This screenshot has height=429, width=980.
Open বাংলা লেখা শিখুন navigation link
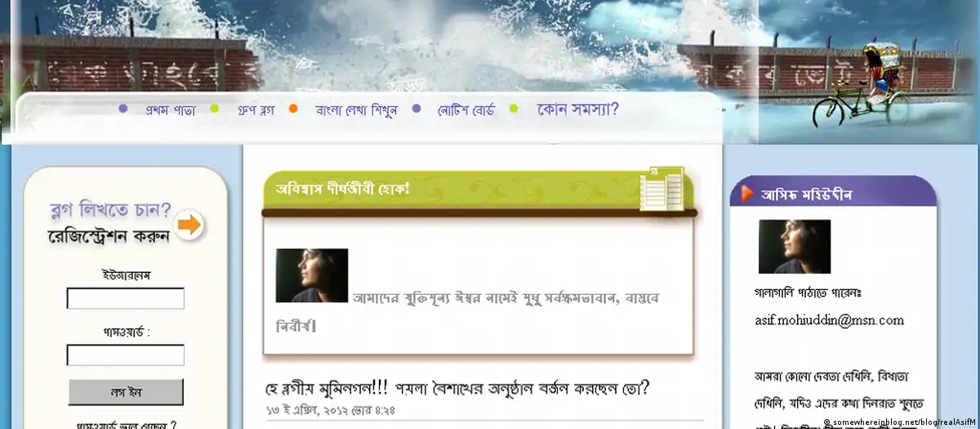356,110
